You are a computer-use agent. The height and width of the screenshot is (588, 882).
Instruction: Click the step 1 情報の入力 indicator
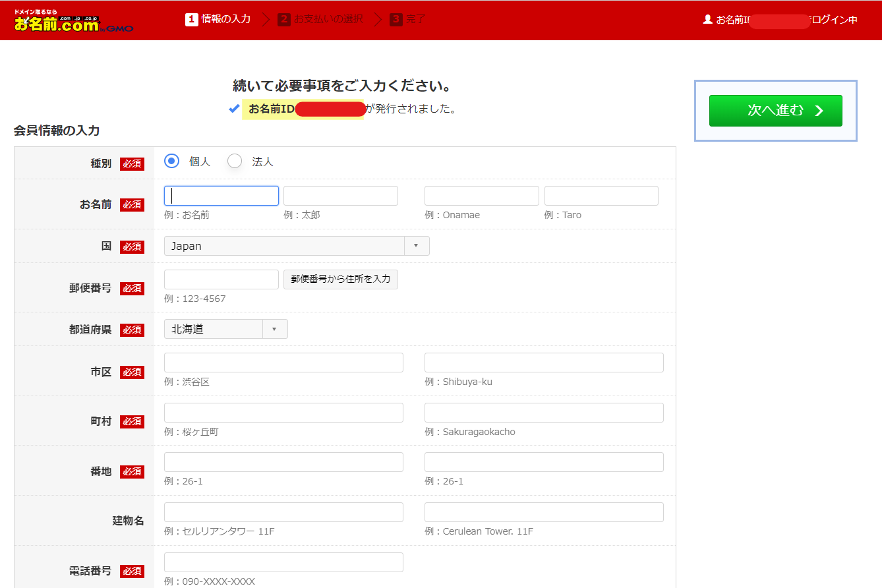(218, 19)
